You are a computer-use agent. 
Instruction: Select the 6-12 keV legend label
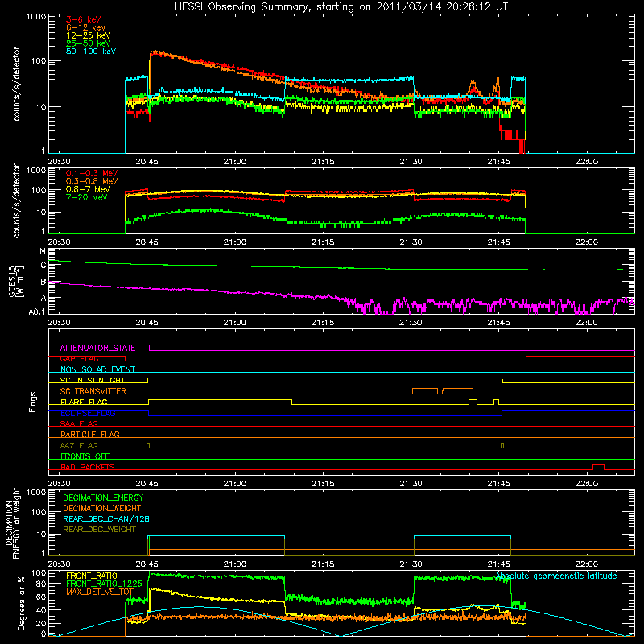86,27
